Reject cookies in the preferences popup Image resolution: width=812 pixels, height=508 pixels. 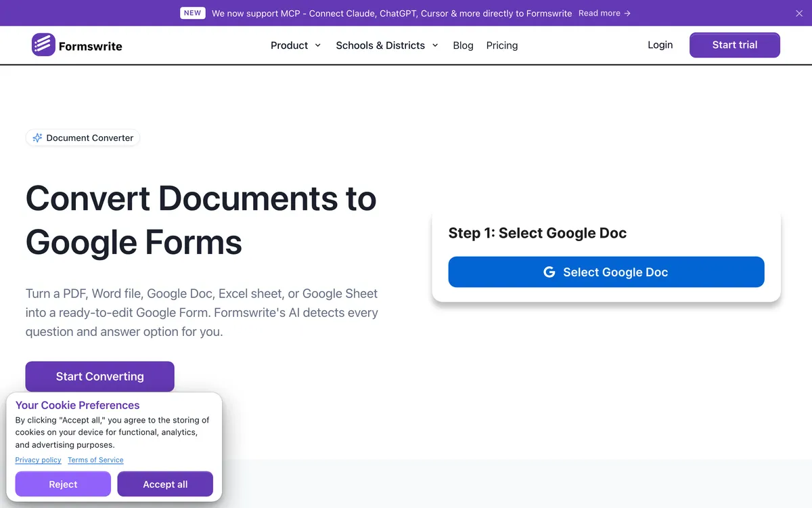coord(63,484)
